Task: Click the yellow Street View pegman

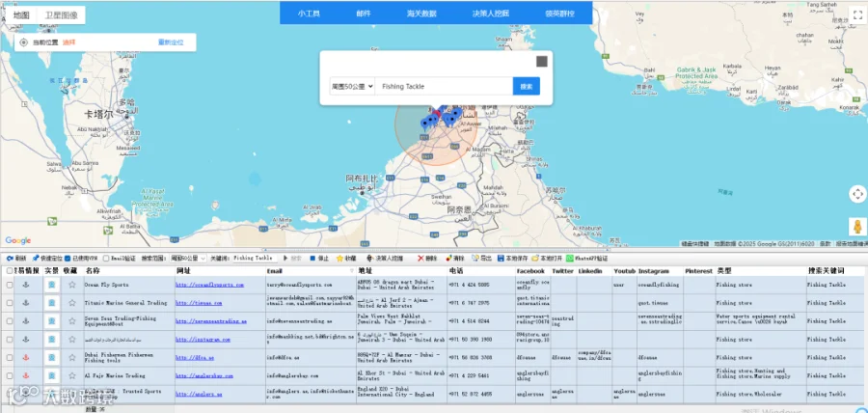Action: tap(857, 227)
